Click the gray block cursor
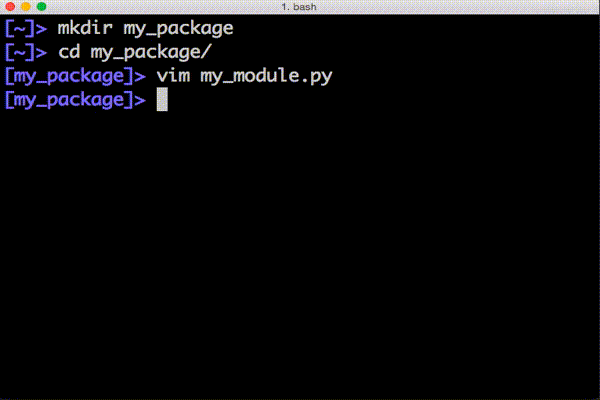600x400 pixels. tap(162, 99)
